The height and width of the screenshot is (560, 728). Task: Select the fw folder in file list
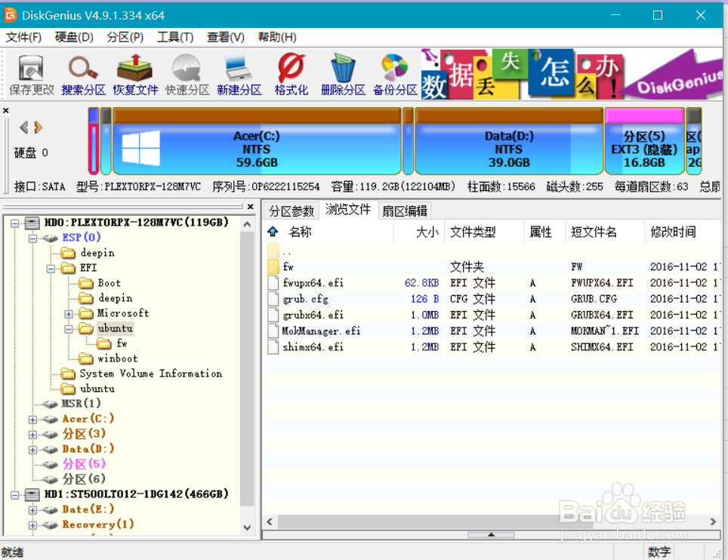492,266
